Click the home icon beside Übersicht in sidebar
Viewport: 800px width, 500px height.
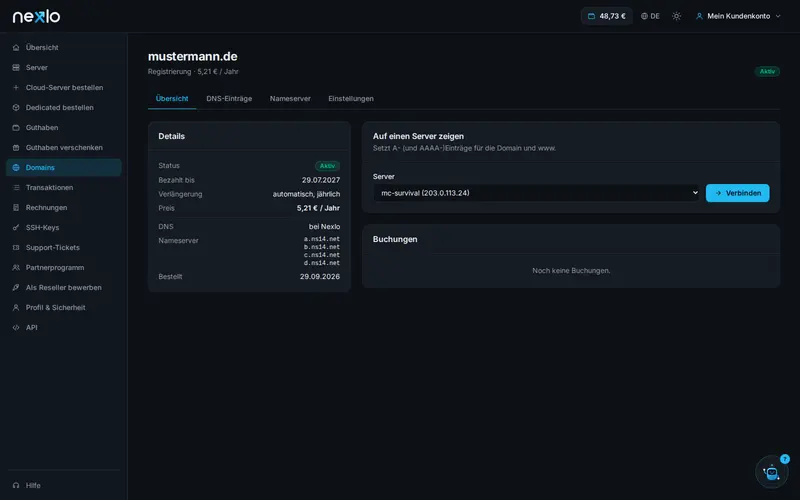click(x=16, y=47)
